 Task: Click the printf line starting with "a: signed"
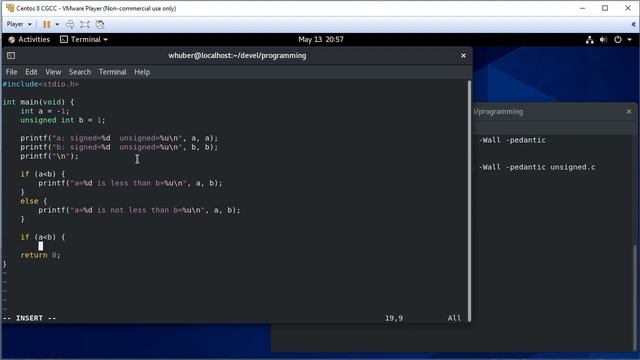coord(119,138)
